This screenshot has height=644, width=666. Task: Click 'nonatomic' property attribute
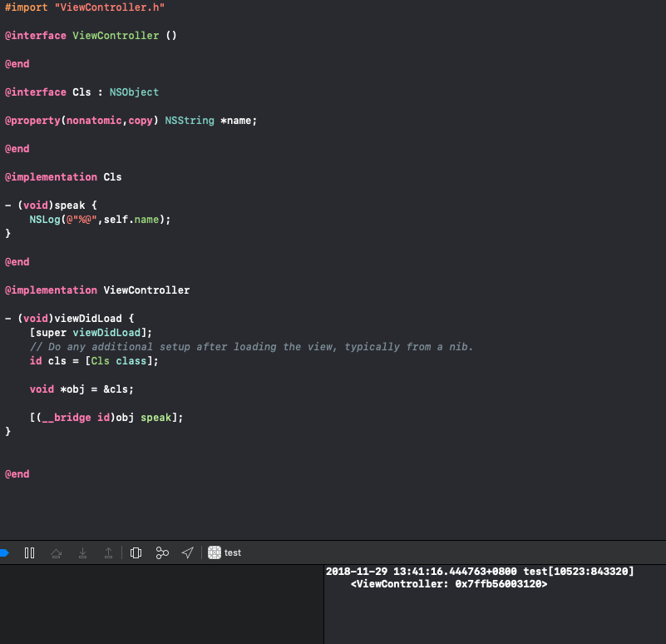pos(94,121)
